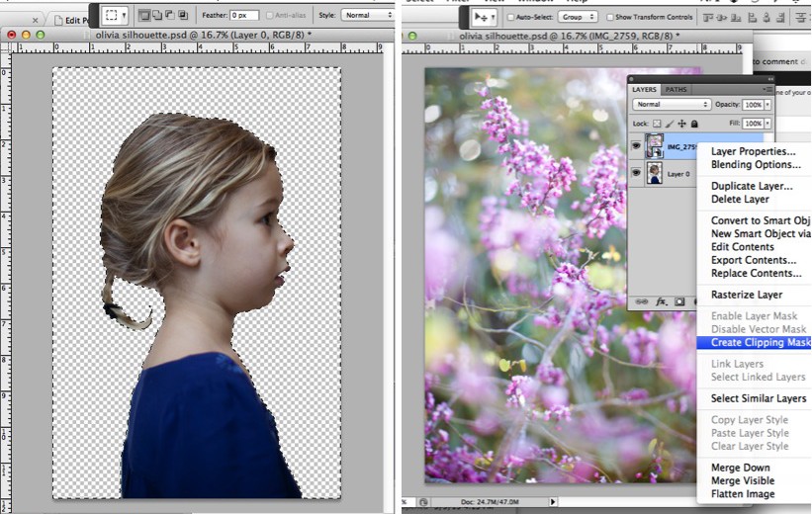Choose Layer Properties… from context menu

coord(753,151)
